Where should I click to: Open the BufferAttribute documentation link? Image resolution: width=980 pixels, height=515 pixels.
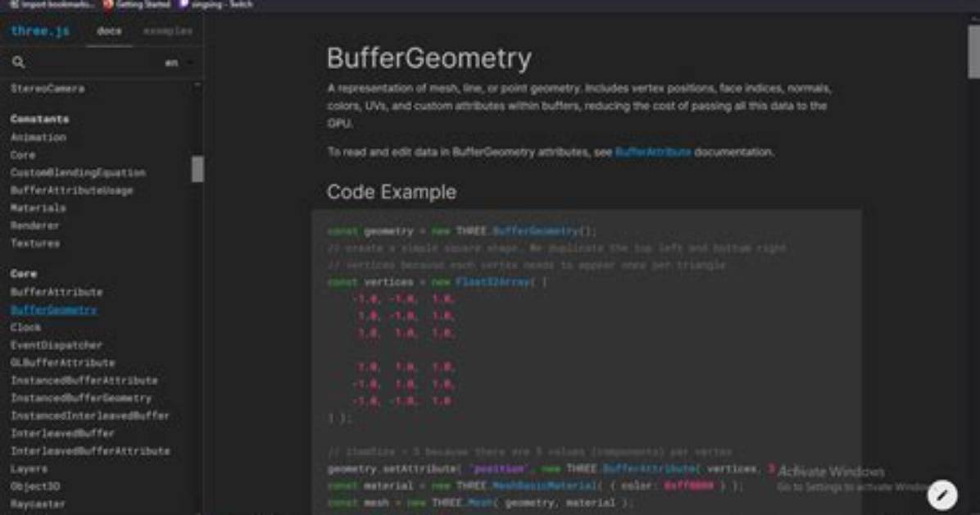click(653, 152)
